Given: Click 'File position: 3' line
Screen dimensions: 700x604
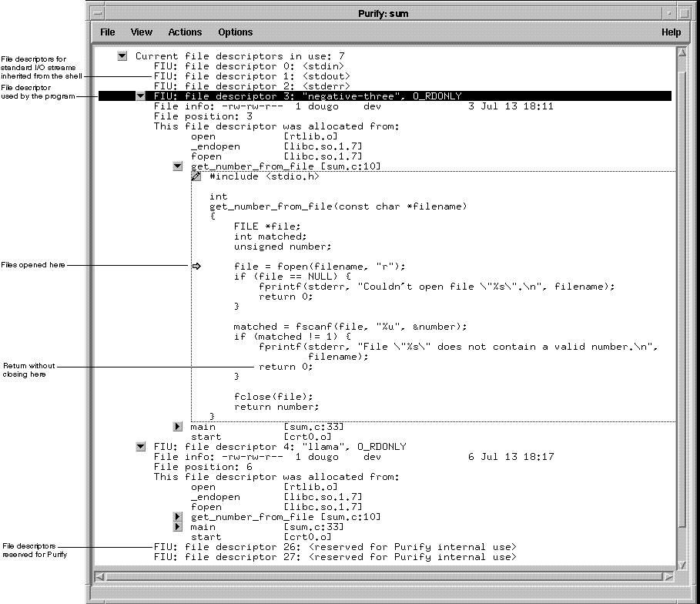Looking at the screenshot, I should pos(203,116).
